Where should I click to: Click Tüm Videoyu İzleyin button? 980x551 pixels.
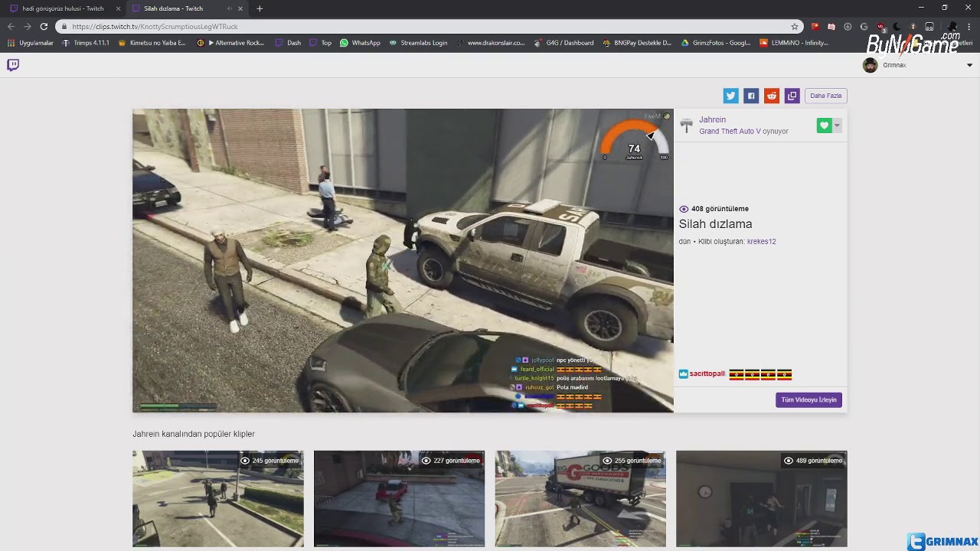coord(808,399)
